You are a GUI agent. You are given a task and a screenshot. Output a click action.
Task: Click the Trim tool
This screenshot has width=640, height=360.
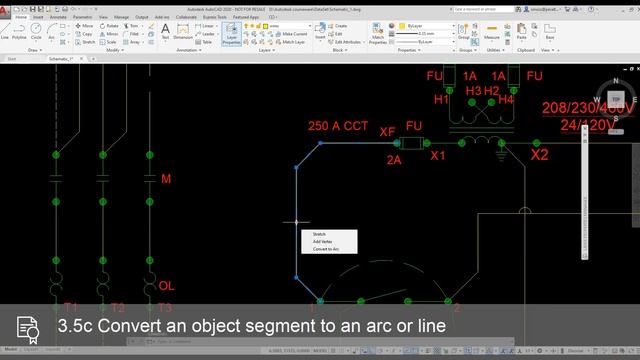pyautogui.click(x=131, y=26)
